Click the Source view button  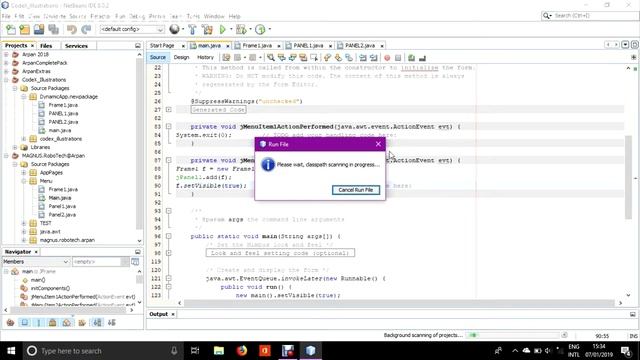coord(158,58)
